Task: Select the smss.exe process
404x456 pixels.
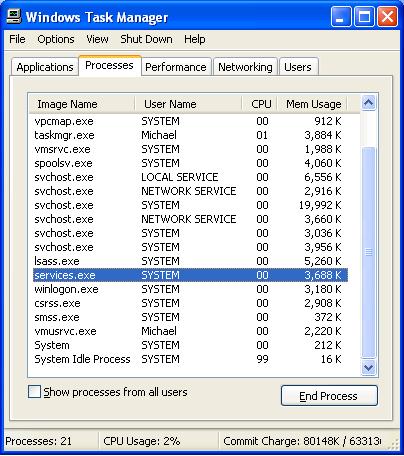Action: click(x=190, y=317)
